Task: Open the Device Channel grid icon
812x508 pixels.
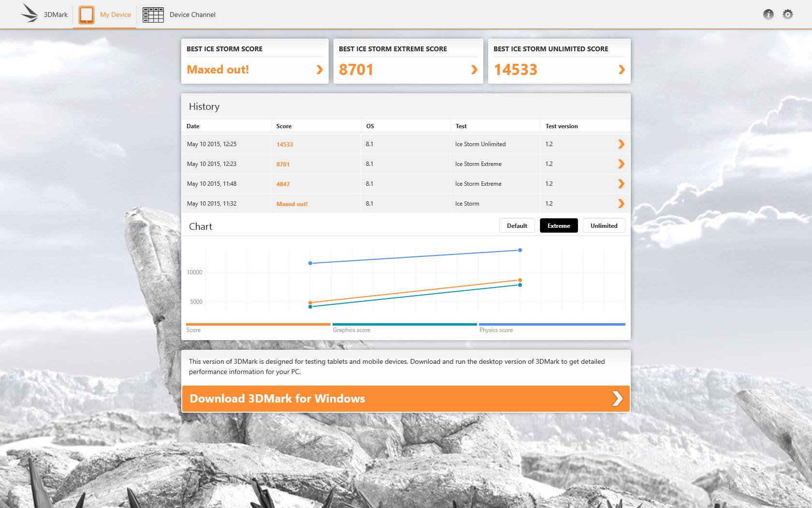Action: point(153,15)
